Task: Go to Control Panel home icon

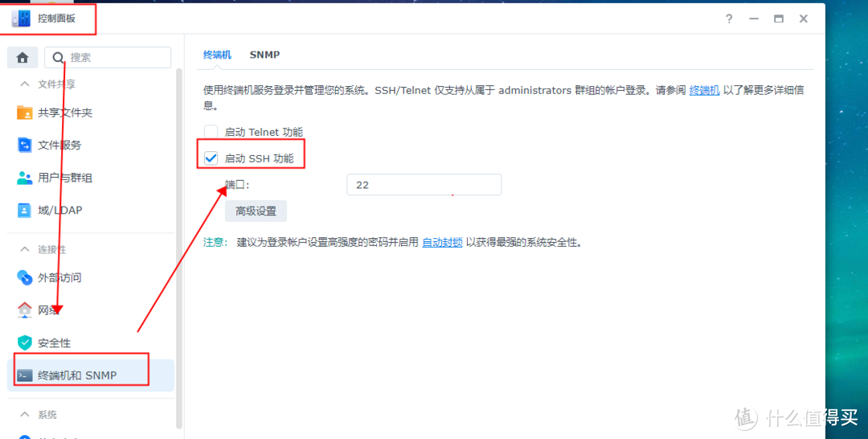Action: click(x=23, y=58)
